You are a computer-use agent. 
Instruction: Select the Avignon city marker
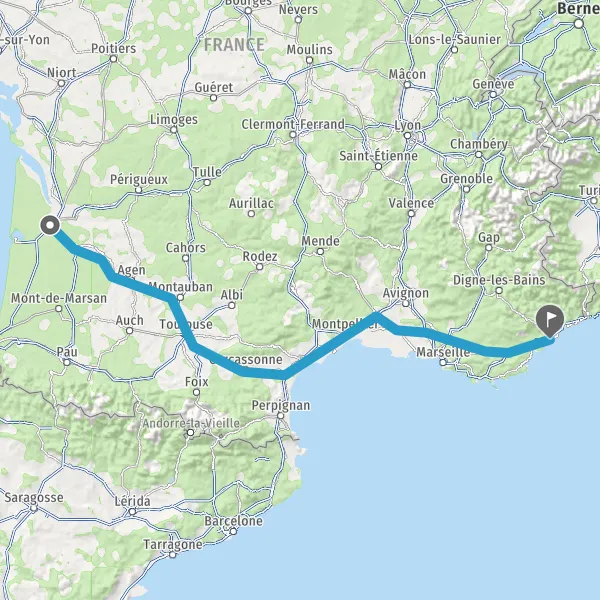pos(406,303)
